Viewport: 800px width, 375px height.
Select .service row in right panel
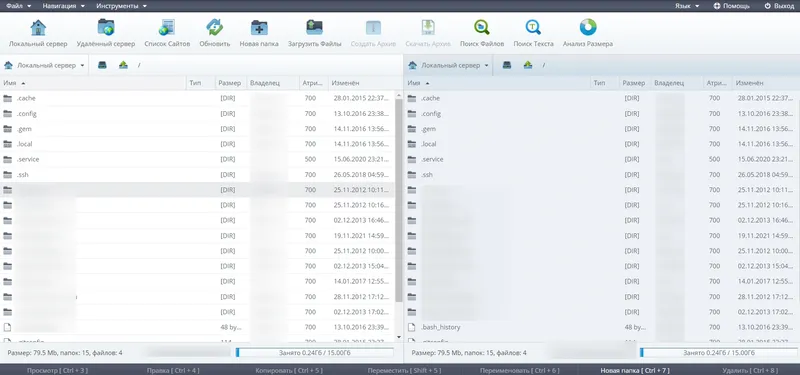pos(602,159)
